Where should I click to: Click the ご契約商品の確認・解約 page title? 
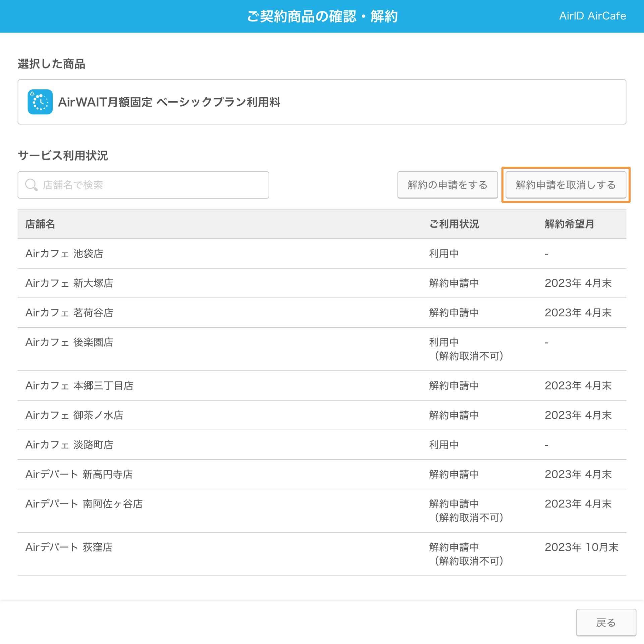(322, 16)
